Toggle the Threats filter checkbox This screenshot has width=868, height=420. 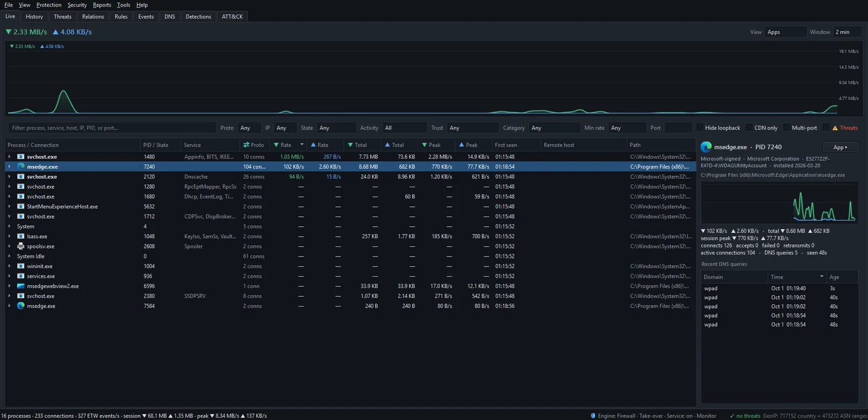pyautogui.click(x=826, y=128)
